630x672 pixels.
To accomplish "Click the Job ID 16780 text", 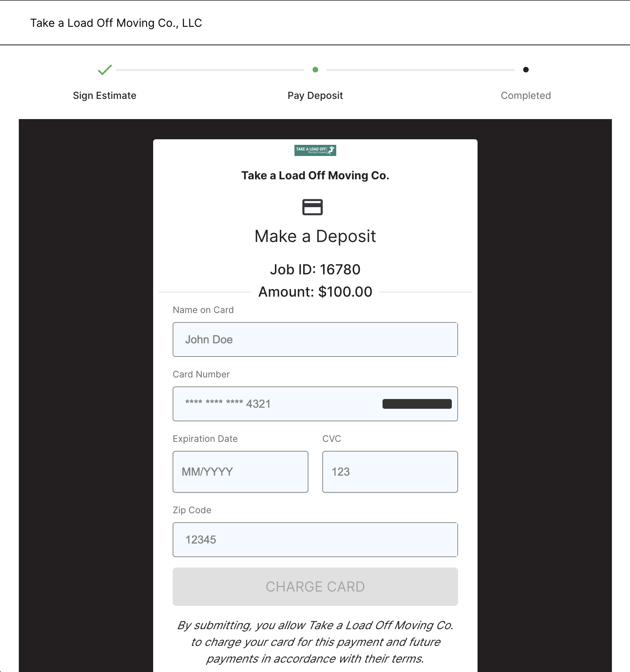I will (315, 269).
